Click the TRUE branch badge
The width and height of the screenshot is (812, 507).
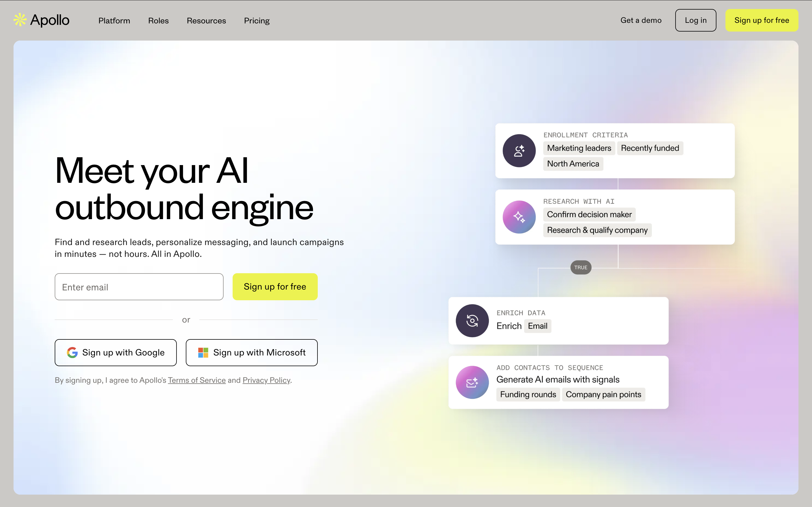[581, 267]
